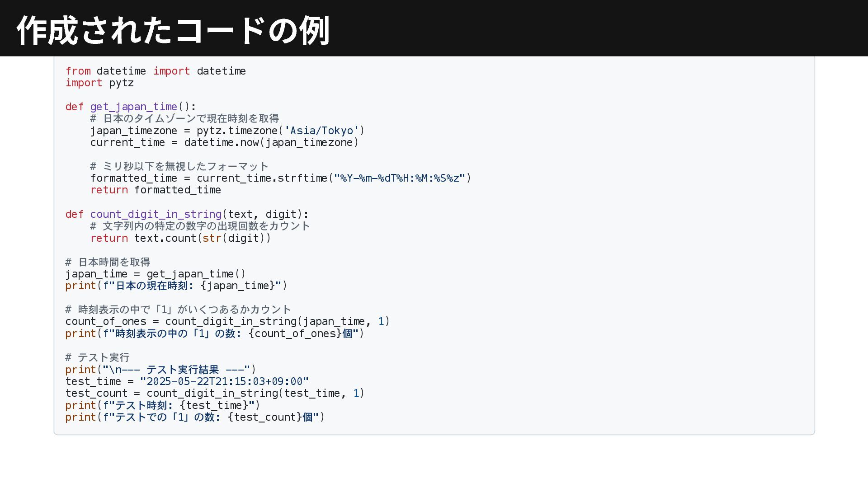This screenshot has height=488, width=868.
Task: Click the 'from datetime import datetime' line
Action: [156, 71]
